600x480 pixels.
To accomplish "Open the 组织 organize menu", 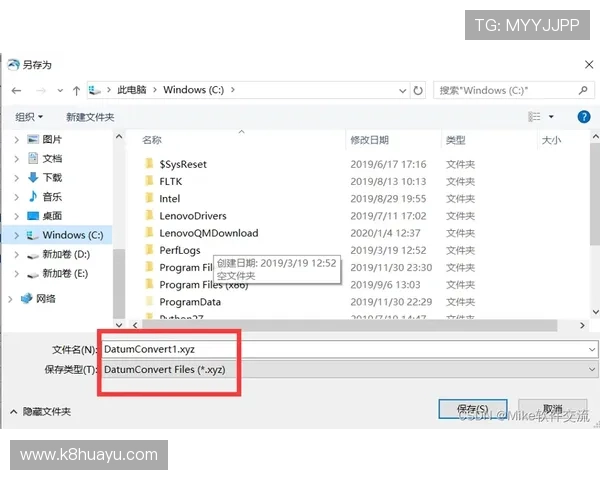I will [28, 117].
